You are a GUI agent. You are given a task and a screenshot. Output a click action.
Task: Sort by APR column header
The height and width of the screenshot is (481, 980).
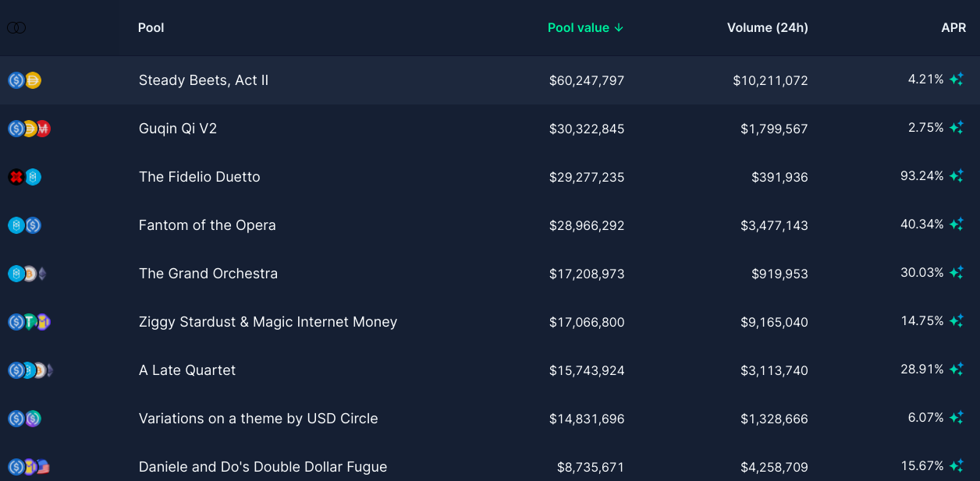click(953, 28)
